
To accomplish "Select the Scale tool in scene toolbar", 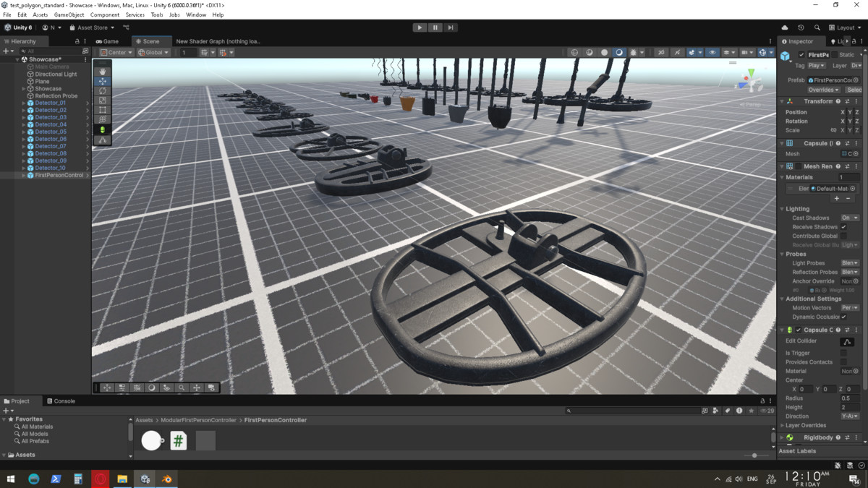I will point(103,100).
